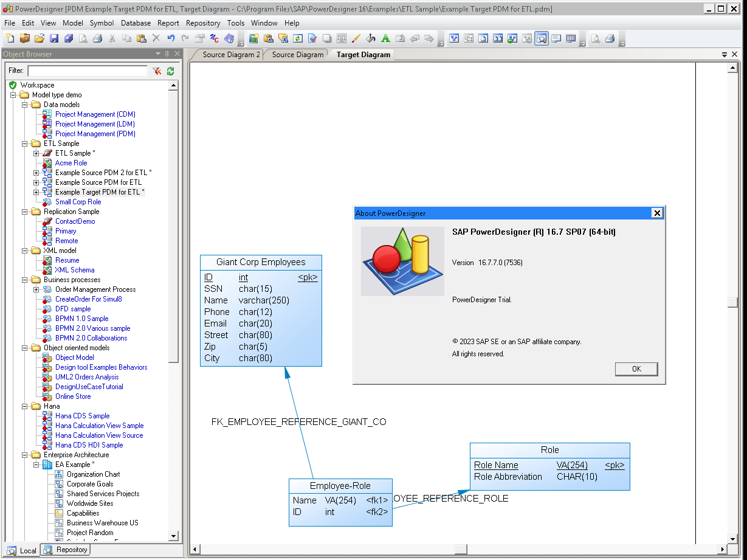Pin the Object Browser panel
The width and height of the screenshot is (747, 560).
coord(167,54)
